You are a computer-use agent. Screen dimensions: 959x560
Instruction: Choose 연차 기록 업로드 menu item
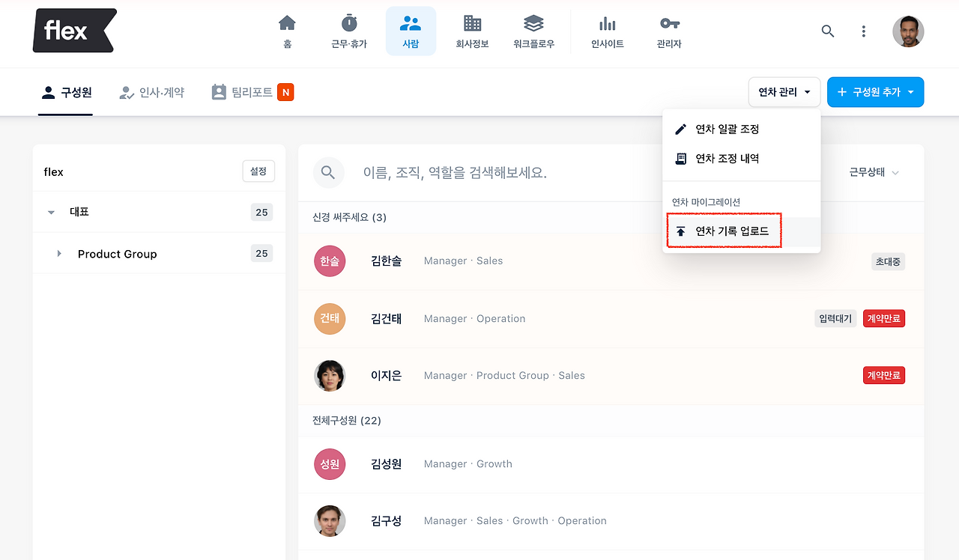[x=742, y=231]
